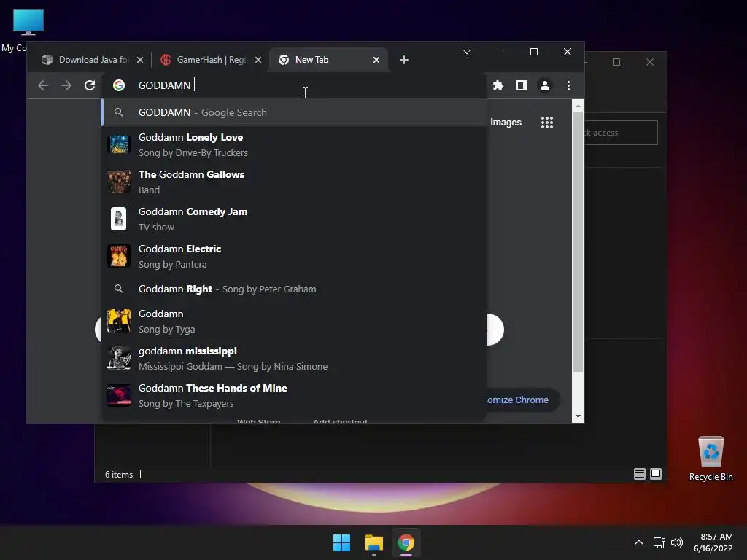Choose The Goddamn Gallows band suggestion

(295, 182)
